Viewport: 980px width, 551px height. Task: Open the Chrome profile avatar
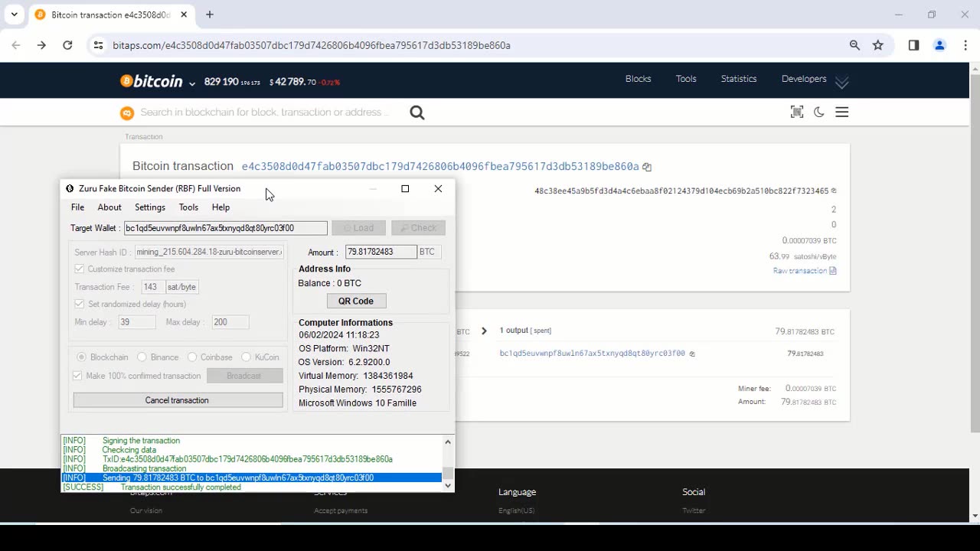tap(939, 45)
